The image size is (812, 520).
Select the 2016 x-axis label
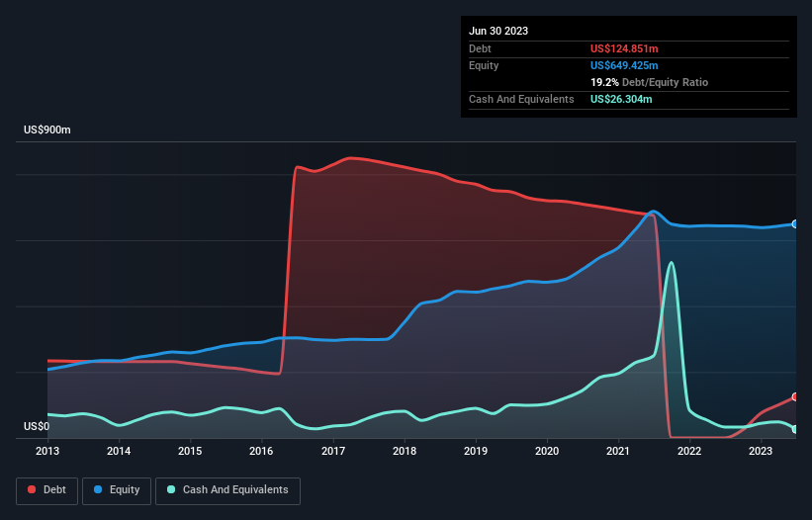point(261,451)
